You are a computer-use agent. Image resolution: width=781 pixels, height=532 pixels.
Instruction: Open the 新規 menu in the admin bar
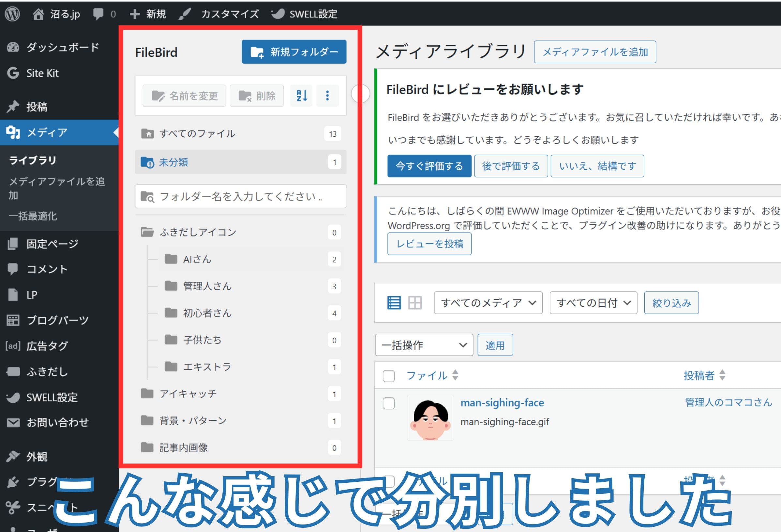point(148,13)
